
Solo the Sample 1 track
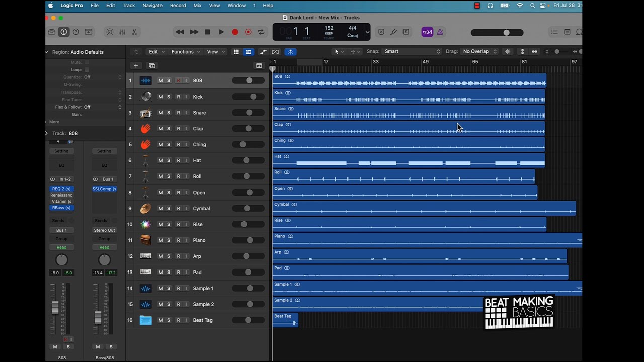point(169,288)
